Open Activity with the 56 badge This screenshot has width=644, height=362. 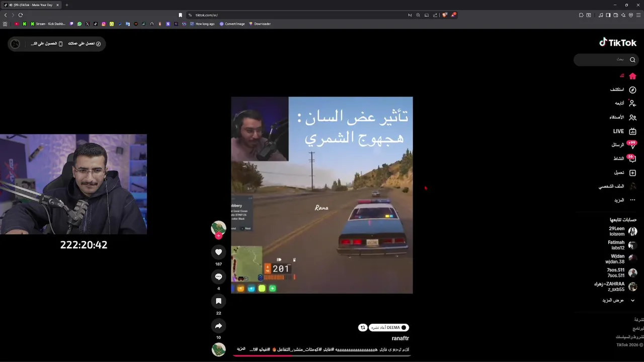632,158
